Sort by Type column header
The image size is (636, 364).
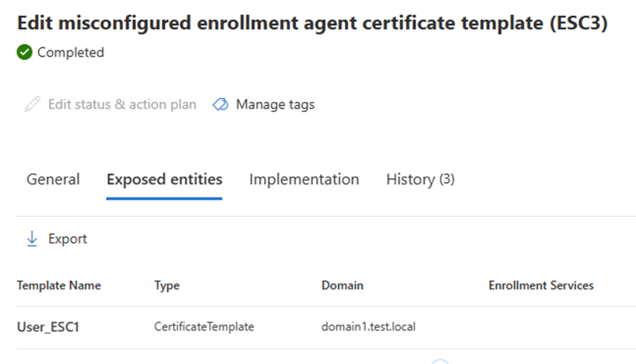coord(167,285)
